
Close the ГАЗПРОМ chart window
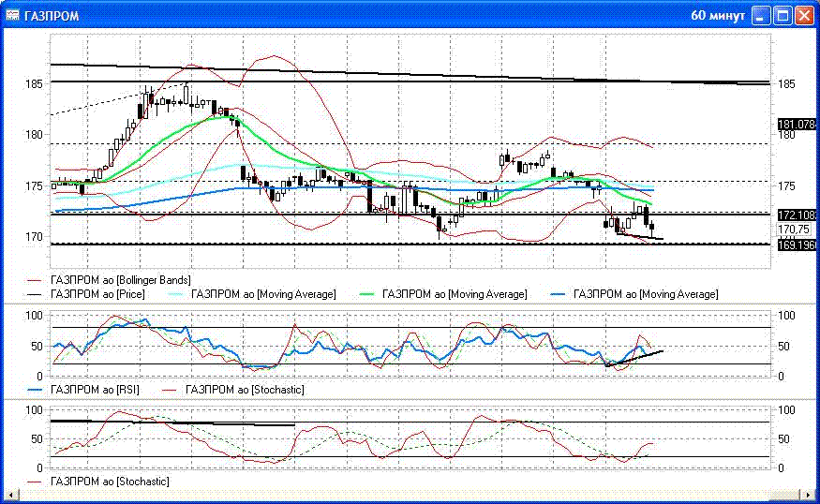tap(804, 16)
